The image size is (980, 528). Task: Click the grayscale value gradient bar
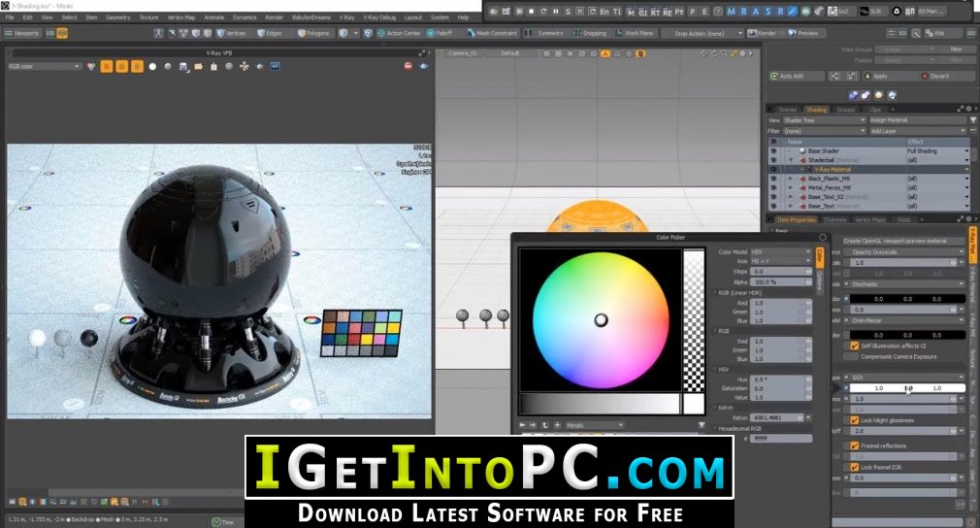[x=600, y=405]
